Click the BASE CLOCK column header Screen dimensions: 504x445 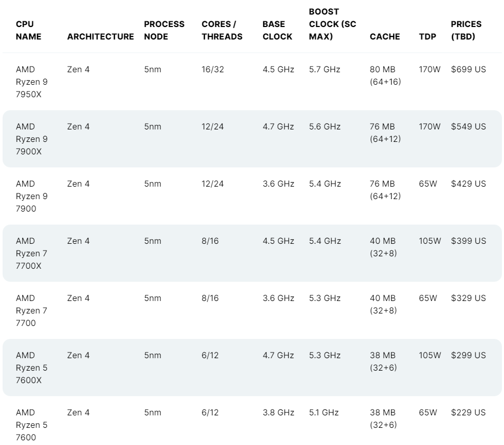pos(277,30)
